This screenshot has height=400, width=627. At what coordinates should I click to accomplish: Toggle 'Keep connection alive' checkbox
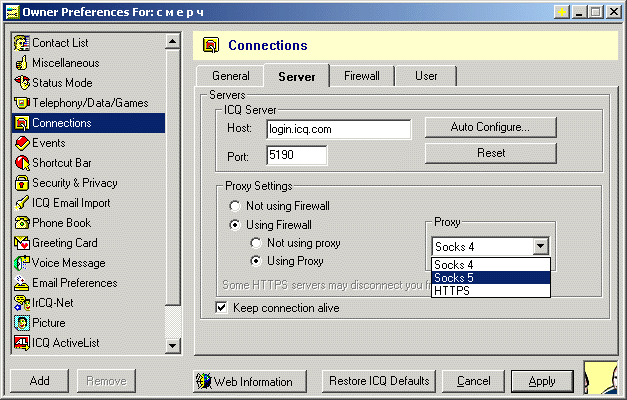(x=222, y=308)
